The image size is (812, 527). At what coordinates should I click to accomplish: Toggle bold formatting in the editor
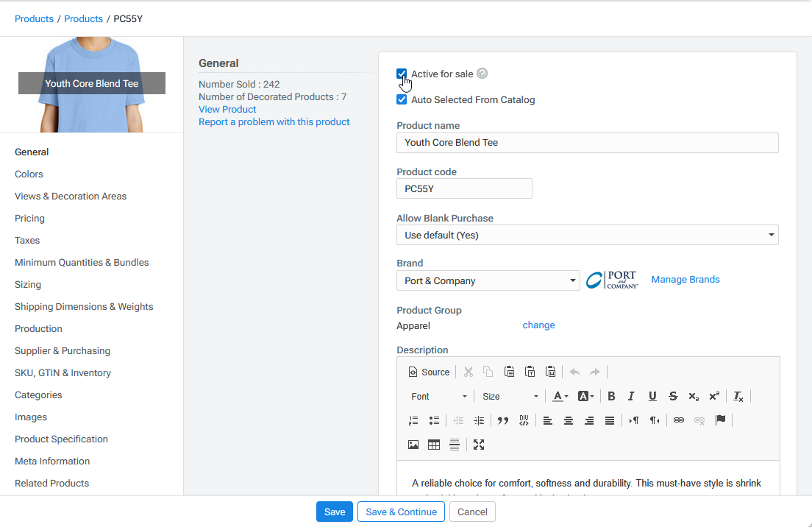pos(611,396)
